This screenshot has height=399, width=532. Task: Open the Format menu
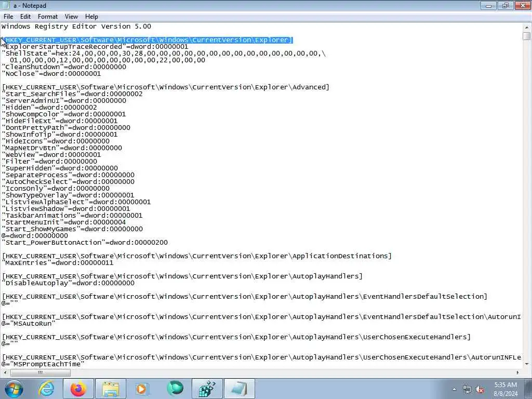[47, 17]
